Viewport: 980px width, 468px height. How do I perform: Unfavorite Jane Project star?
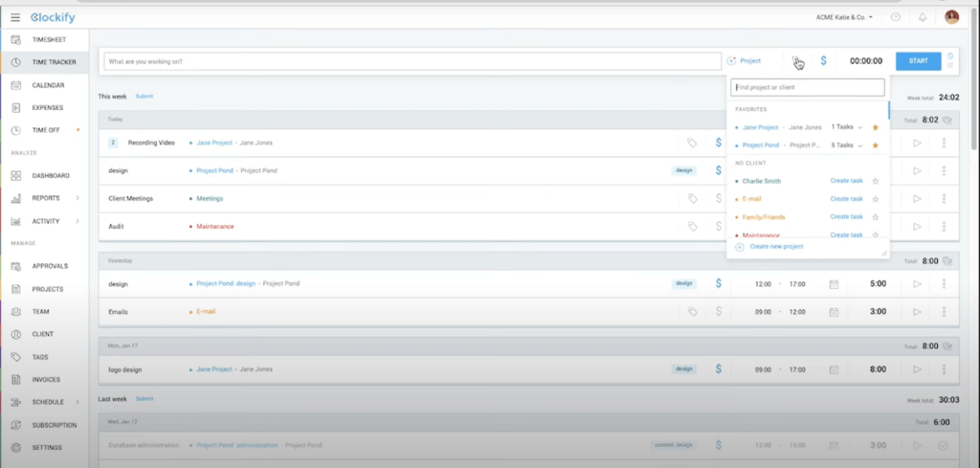click(x=876, y=127)
